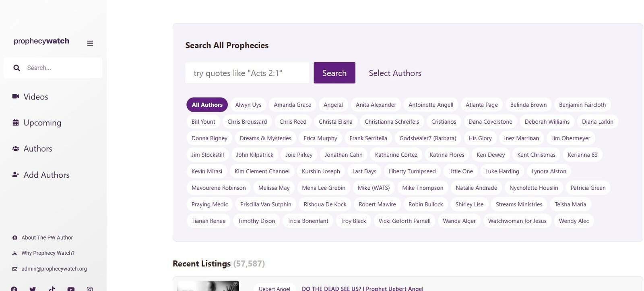The height and width of the screenshot is (291, 644).
Task: Open the Videos menu item
Action: coord(36,97)
